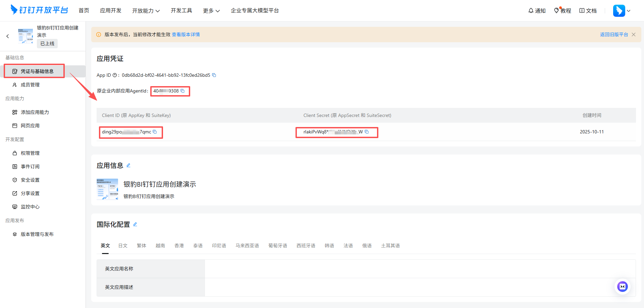Select 首页 in the top navigation
Viewport: 644px width, 308px height.
coord(84,10)
